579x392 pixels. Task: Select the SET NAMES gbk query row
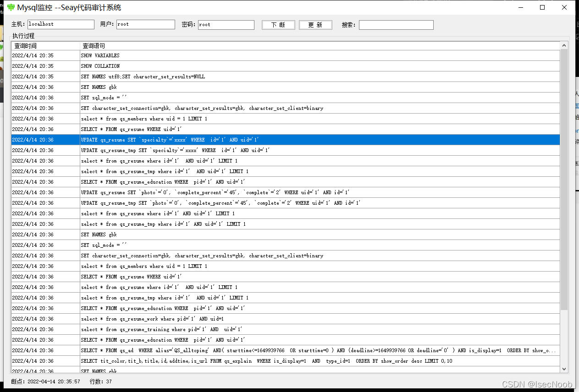click(x=183, y=87)
